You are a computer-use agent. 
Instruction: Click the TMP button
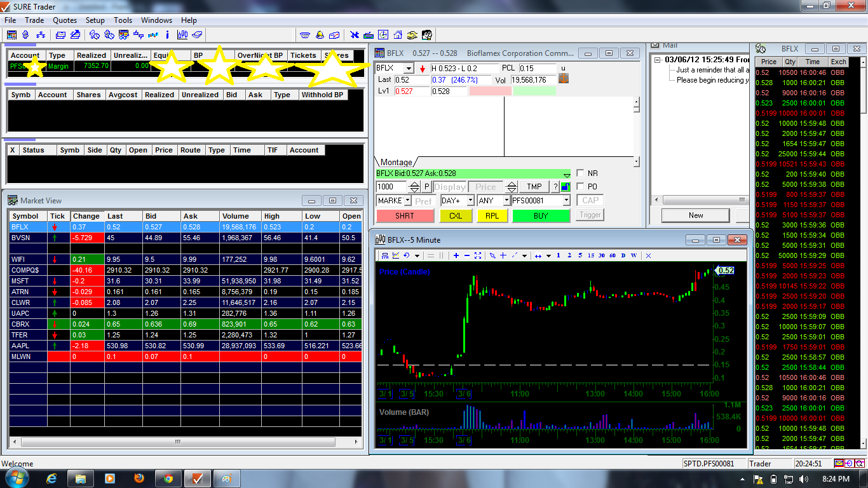pos(534,187)
